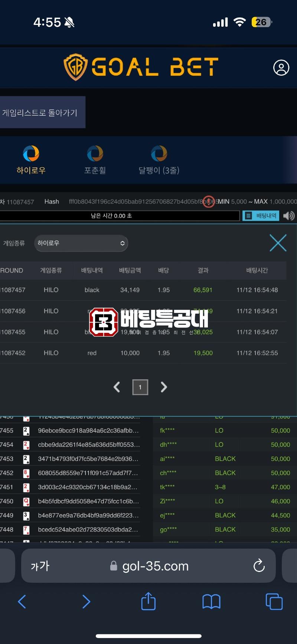The image size is (297, 644).
Task: Click the card icon for round 7452
Action: 26,473
